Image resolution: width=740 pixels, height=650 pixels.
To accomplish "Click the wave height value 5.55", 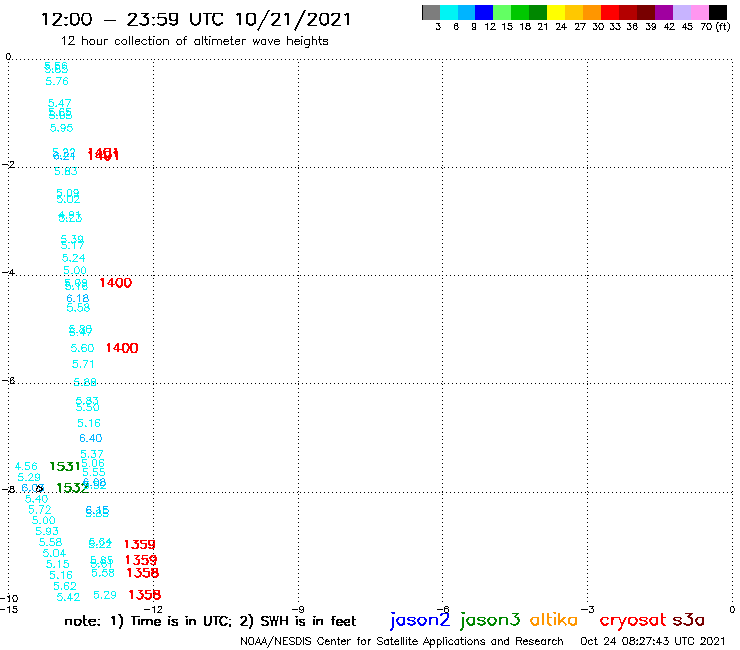I will [93, 472].
